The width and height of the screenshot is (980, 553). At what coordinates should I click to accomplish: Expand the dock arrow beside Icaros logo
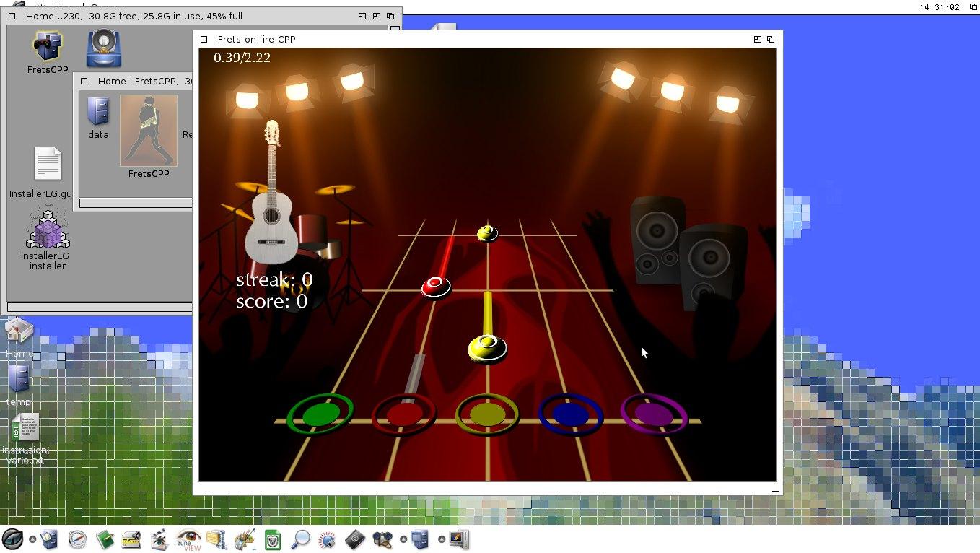(x=32, y=539)
